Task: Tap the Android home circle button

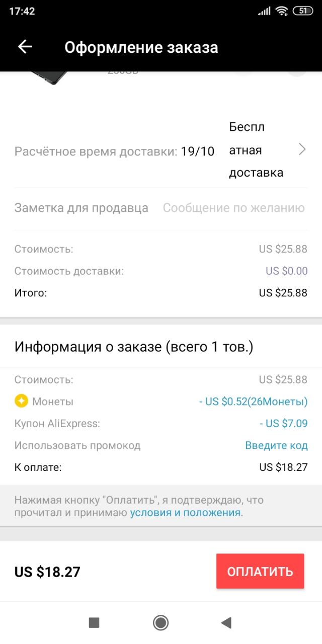Action: pyautogui.click(x=160, y=623)
